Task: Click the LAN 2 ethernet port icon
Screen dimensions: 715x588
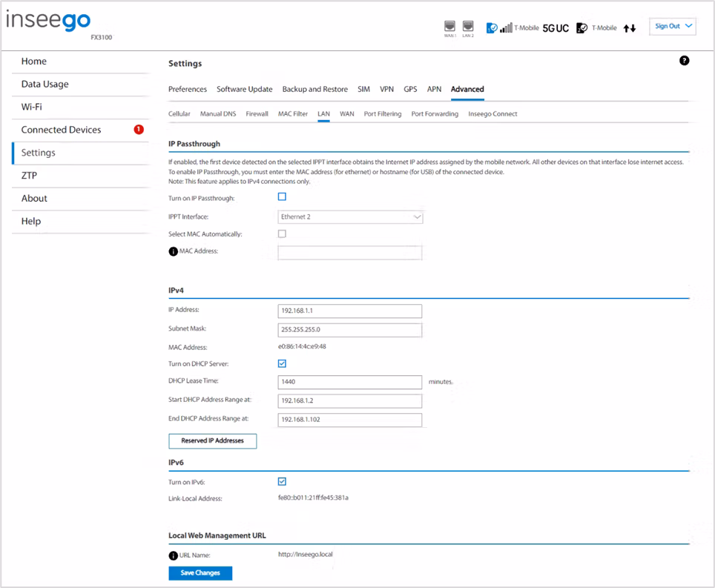Action: (468, 26)
